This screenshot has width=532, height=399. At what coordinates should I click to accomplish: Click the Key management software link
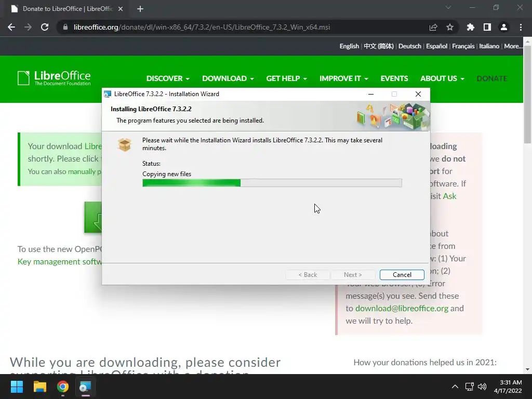[60, 262]
